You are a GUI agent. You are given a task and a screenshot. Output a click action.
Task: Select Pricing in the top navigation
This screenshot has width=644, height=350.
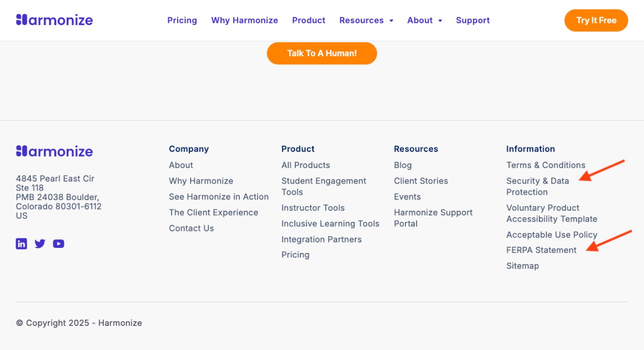pyautogui.click(x=182, y=20)
